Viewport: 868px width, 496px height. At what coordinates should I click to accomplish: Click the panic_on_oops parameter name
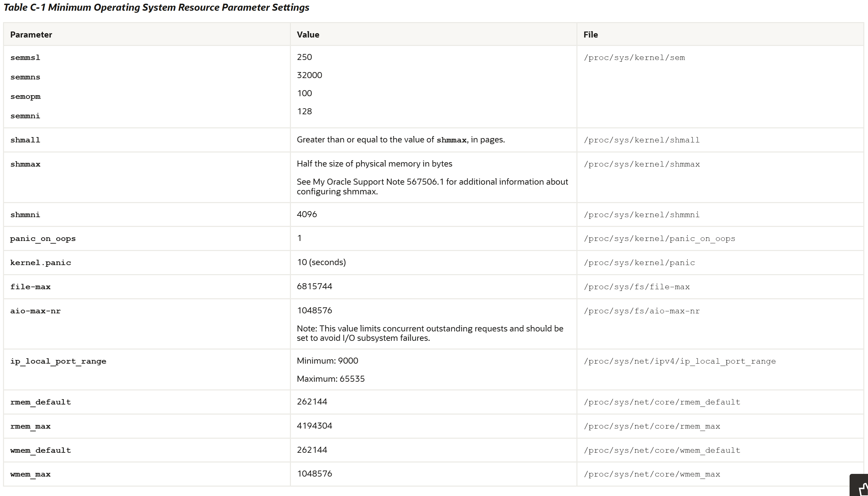click(43, 239)
